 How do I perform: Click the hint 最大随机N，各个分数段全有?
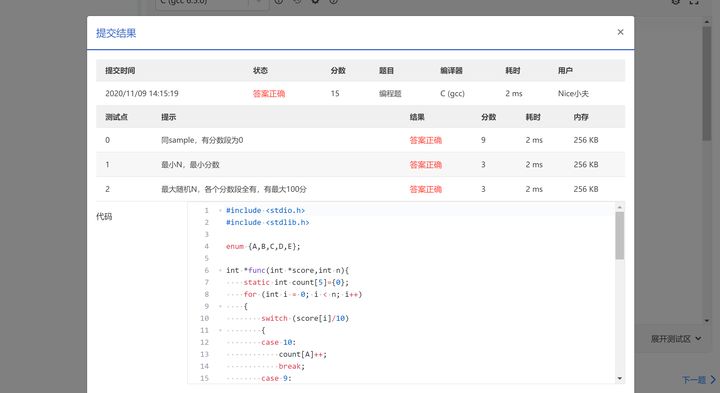tap(234, 189)
